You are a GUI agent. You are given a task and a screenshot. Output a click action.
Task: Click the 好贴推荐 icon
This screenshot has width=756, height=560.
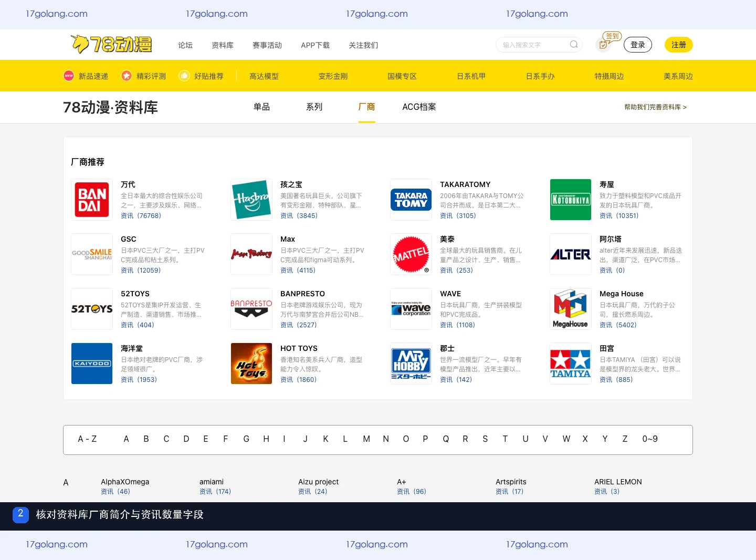point(184,76)
